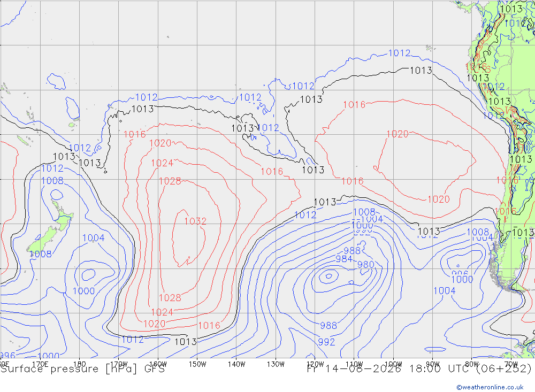Select the 1008 label north of New Zealand
535x392 pixels.
click(x=52, y=180)
